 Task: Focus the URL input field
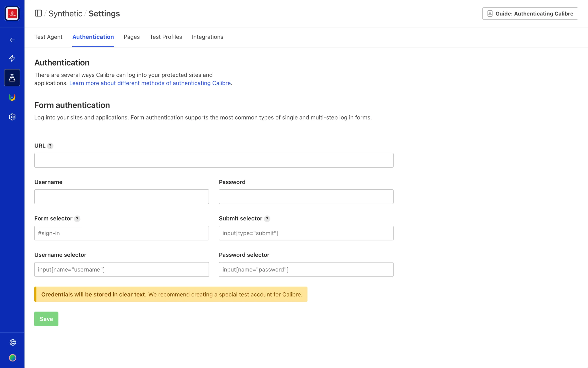point(214,160)
